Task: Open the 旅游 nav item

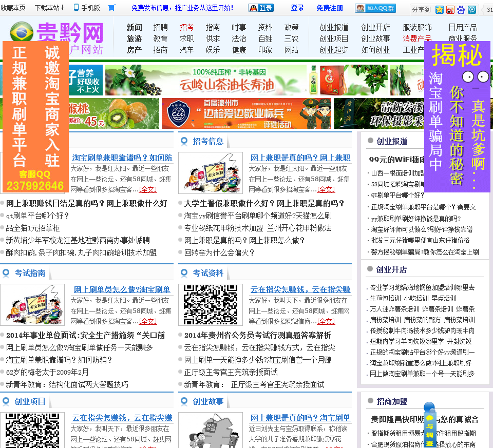Action: tap(134, 38)
